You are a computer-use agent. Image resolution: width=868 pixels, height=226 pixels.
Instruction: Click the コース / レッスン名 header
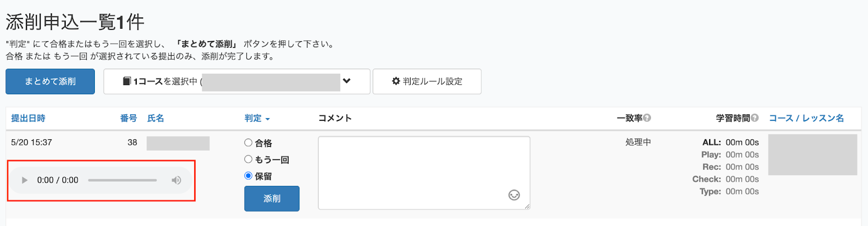pos(806,118)
